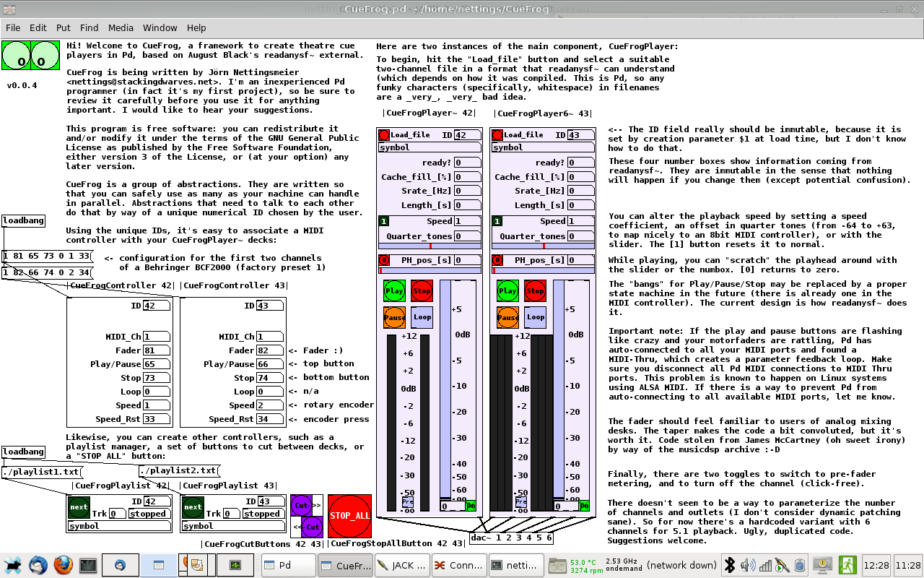Screen dimensions: 924x578
Task: Open the Media menu
Action: [121, 27]
